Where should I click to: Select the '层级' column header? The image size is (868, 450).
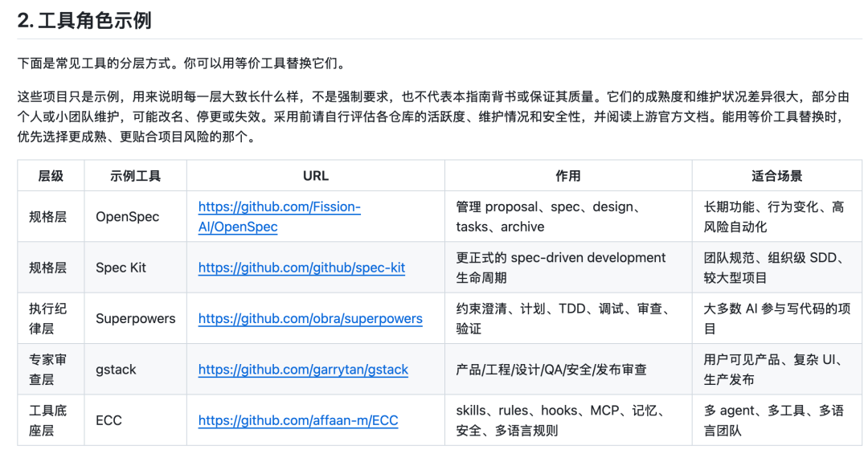pos(51,175)
